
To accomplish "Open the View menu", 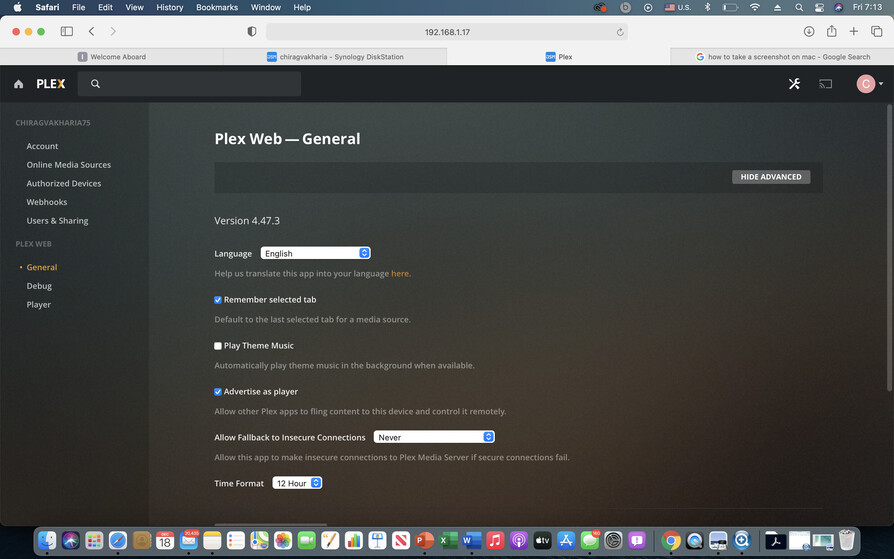I will (x=135, y=7).
